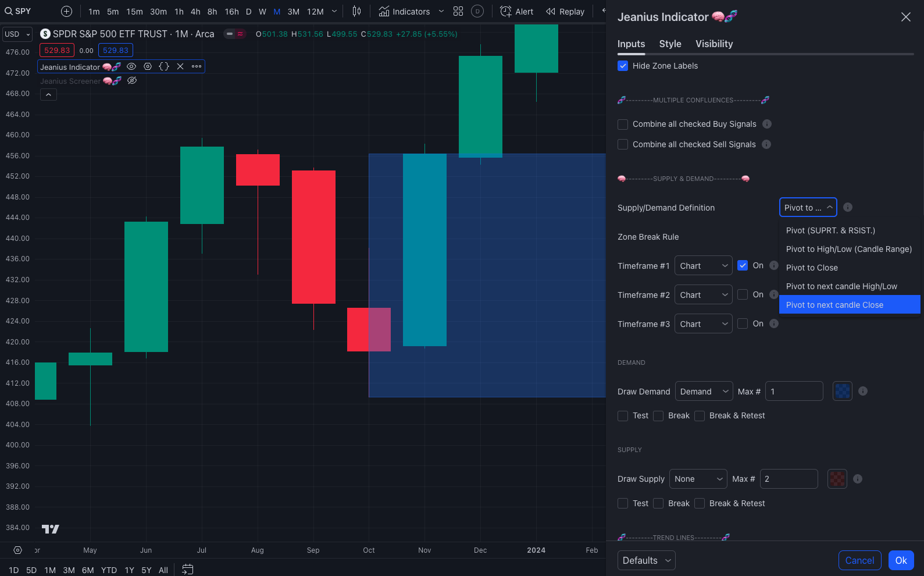Open Draw Demand dropdown
This screenshot has width=924, height=576.
704,391
